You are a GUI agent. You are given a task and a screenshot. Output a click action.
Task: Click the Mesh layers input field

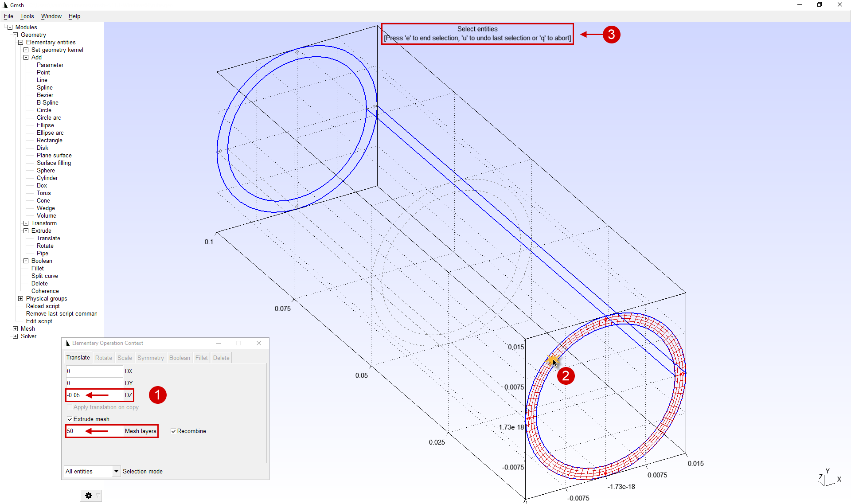point(94,431)
